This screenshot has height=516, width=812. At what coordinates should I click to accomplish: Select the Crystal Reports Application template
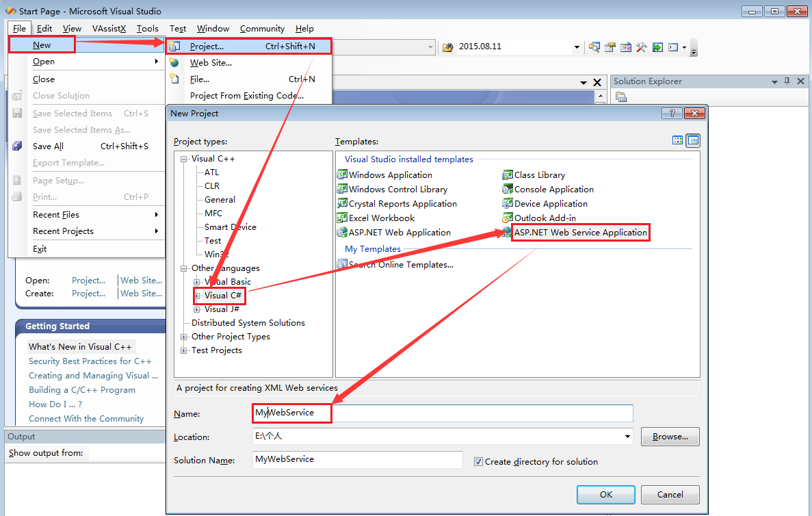(x=397, y=204)
